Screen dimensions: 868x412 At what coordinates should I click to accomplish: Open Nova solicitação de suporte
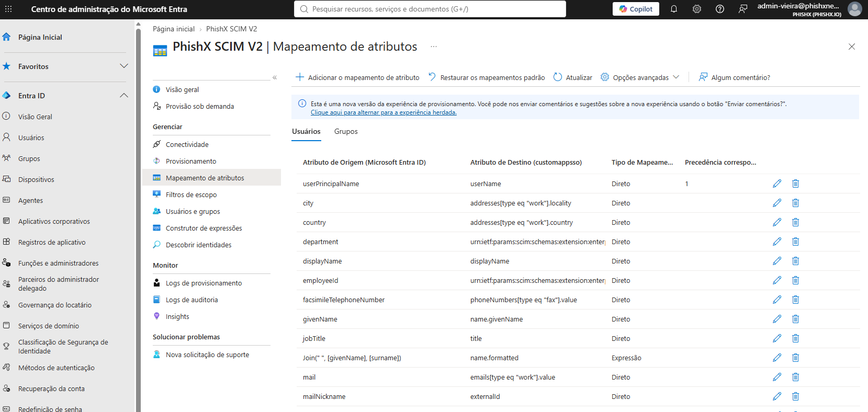207,354
